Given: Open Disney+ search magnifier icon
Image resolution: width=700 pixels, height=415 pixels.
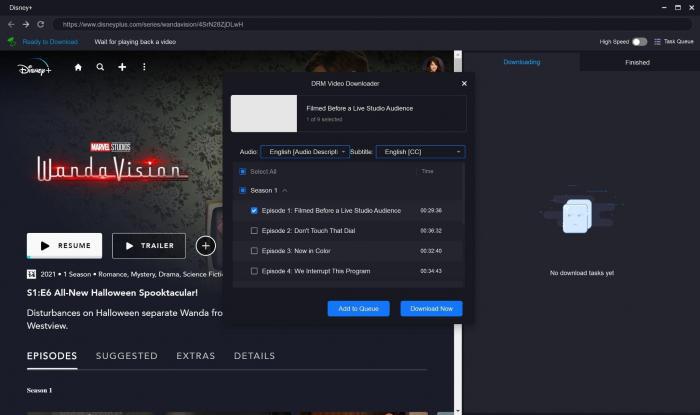Looking at the screenshot, I should pos(100,67).
